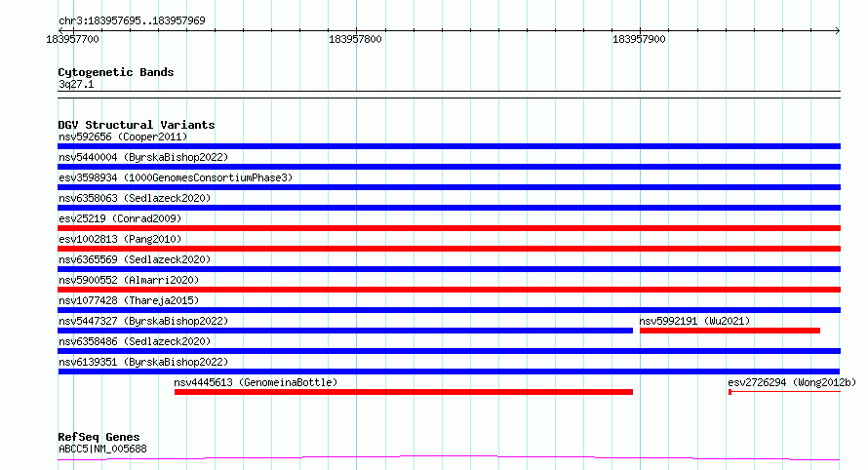The width and height of the screenshot is (868, 470).
Task: Click the nsv4445613 (GenomeinaBottle) label
Action: [256, 382]
